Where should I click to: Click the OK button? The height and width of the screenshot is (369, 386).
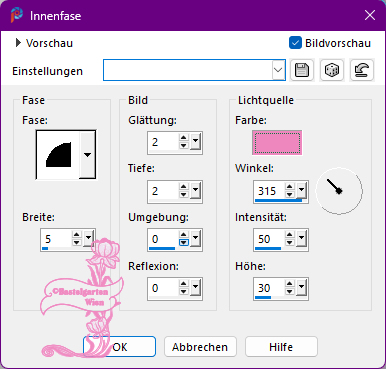pos(119,347)
